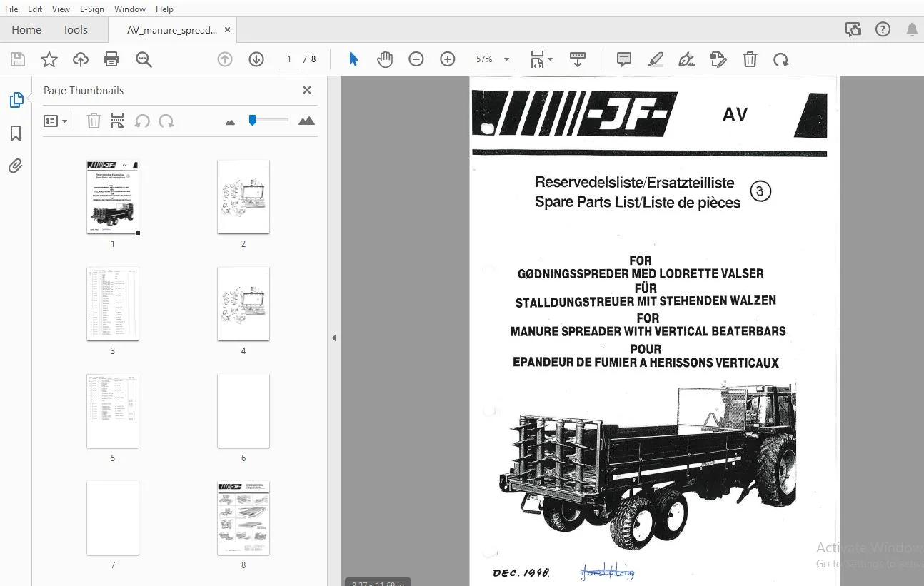Upload the file to cloud storage
Screen dimensions: 924x586
click(81, 59)
